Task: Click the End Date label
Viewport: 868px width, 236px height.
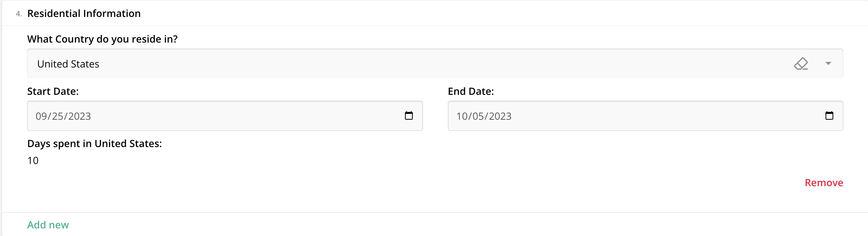Action: click(x=471, y=91)
